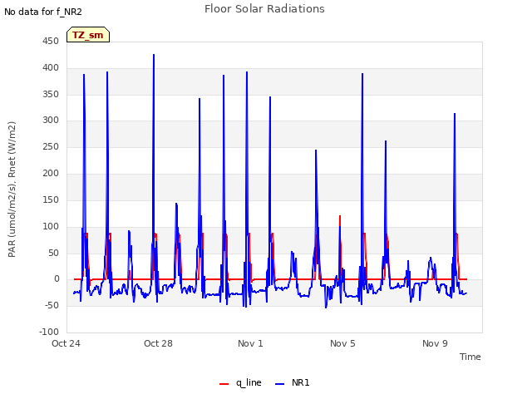Click the Oct 24 x-axis label
This screenshot has height=399, width=532.
66,343
